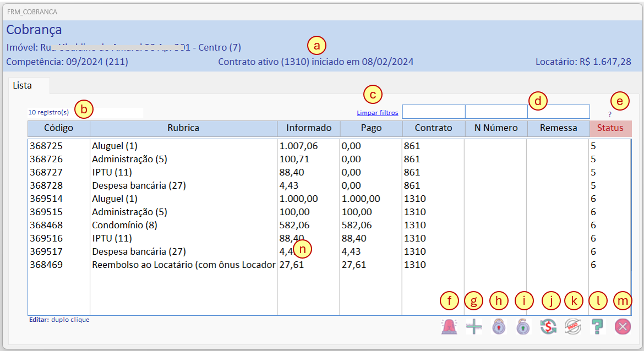Select the row with code 368727

point(329,172)
